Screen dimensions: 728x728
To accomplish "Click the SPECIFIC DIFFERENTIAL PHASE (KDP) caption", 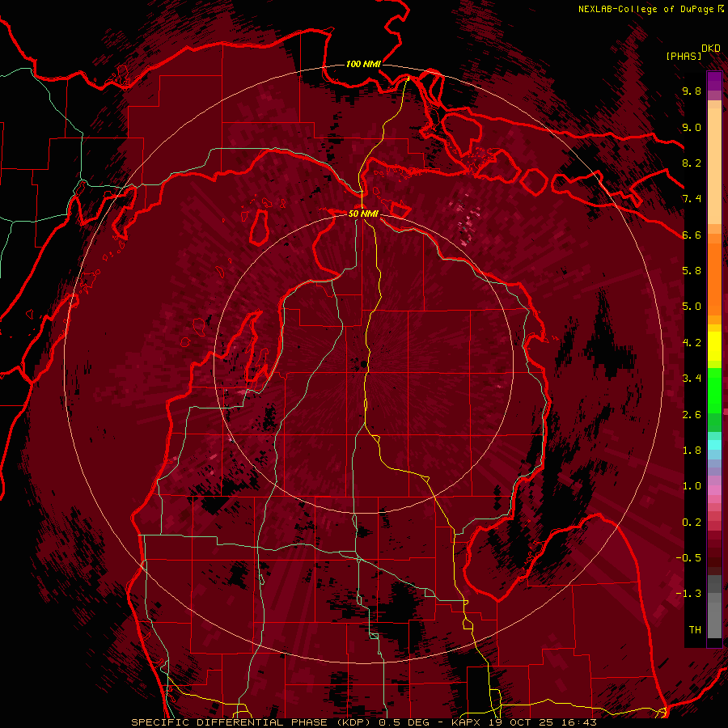I will (x=252, y=722).
